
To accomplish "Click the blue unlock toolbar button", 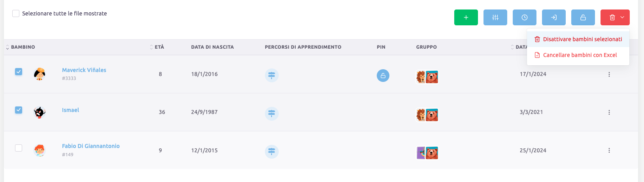I will click(583, 17).
